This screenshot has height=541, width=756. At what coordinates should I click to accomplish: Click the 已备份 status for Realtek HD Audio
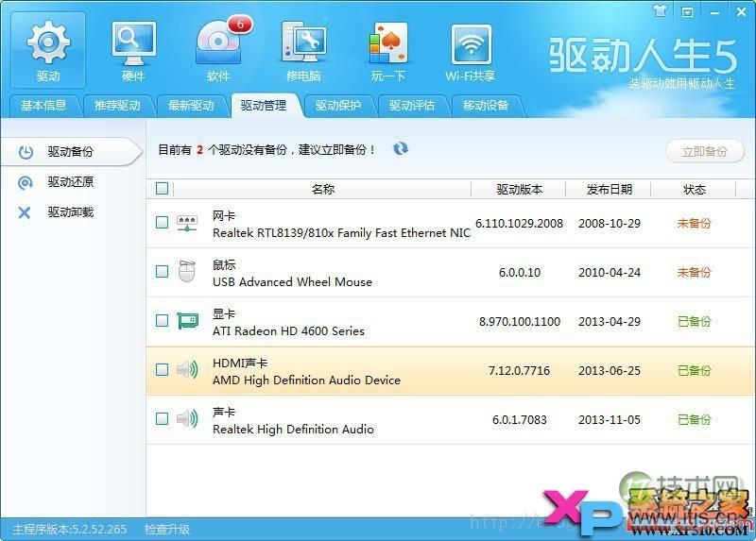point(695,419)
